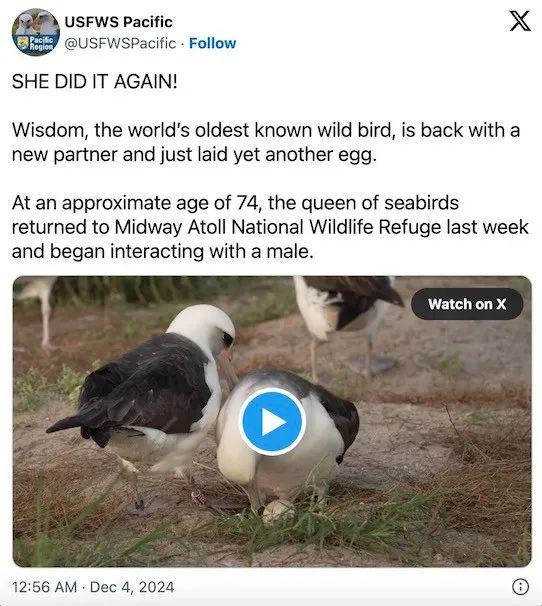This screenshot has height=606, width=542.
Task: Click the tweet info circle icon
Action: coord(520,587)
